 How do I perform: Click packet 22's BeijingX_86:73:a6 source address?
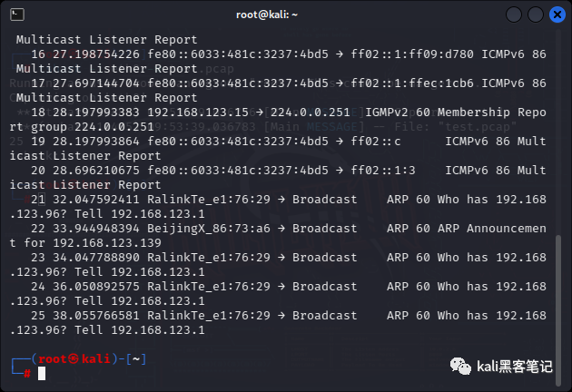pyautogui.click(x=209, y=229)
